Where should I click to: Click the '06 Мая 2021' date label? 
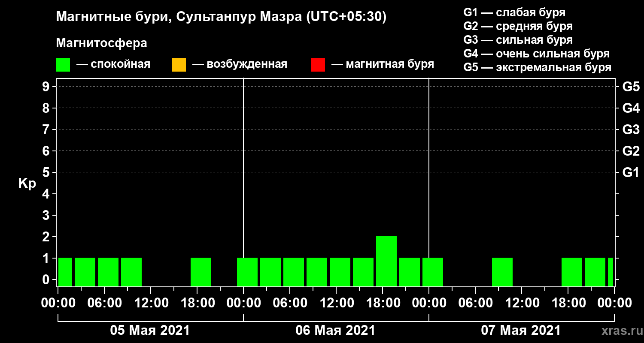[335, 331]
